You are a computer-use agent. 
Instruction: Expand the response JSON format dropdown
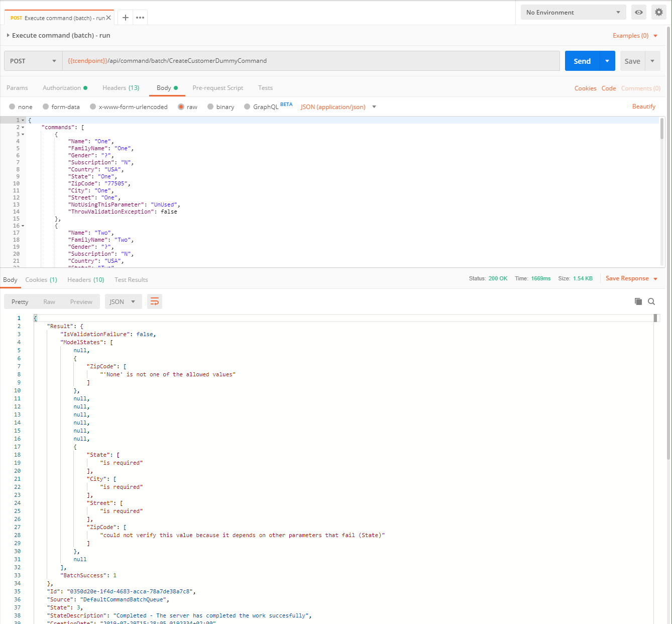coord(123,302)
